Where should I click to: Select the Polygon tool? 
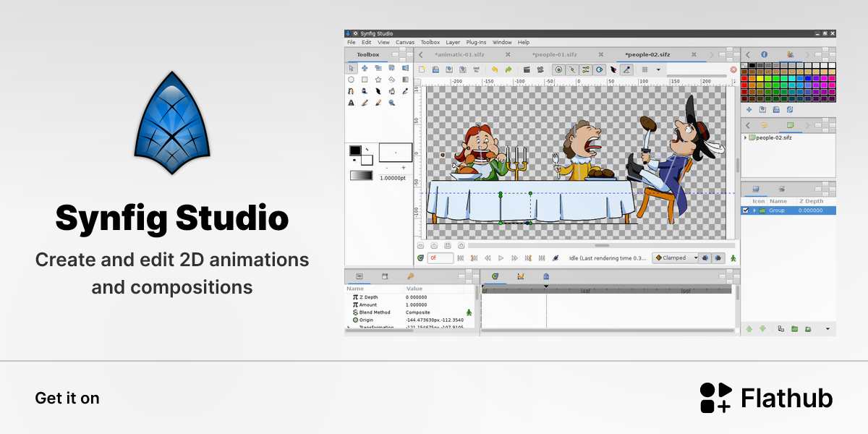pos(391,80)
